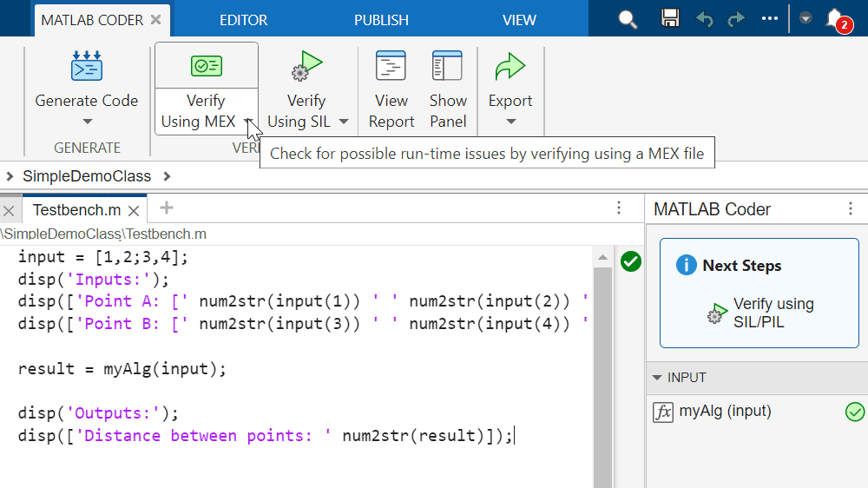
Task: Expand the chevron after SimpleDemoClass
Action: pos(167,176)
